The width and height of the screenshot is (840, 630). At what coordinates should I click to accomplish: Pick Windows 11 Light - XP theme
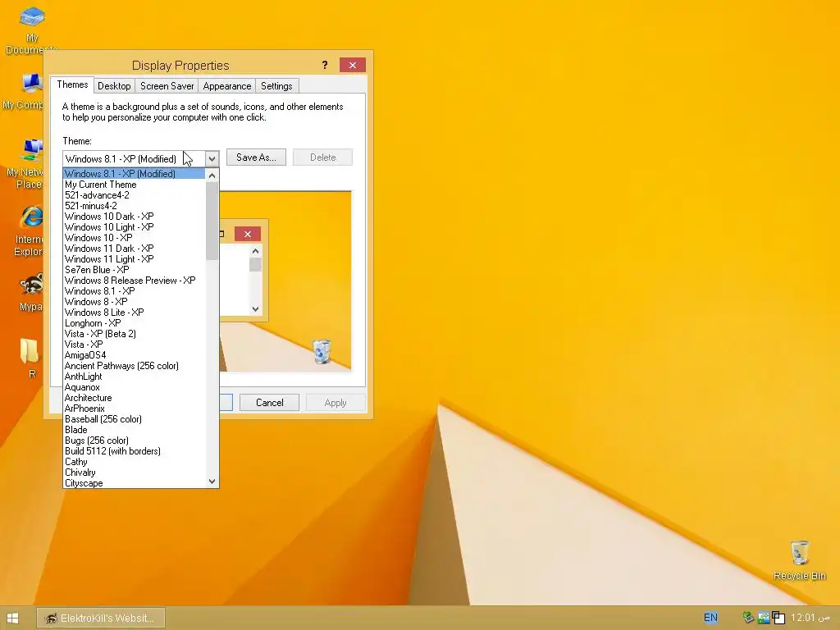click(134, 259)
